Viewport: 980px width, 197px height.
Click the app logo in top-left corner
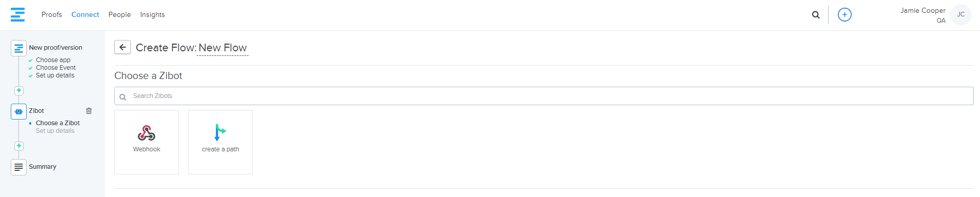17,14
